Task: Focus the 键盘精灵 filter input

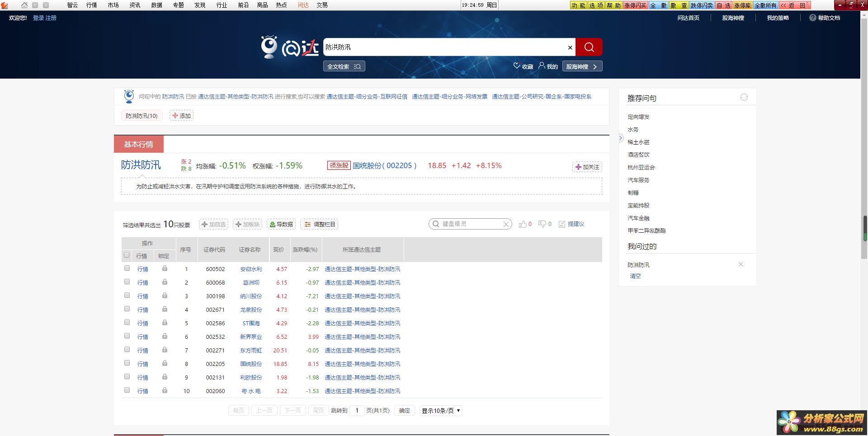Action: (x=470, y=224)
